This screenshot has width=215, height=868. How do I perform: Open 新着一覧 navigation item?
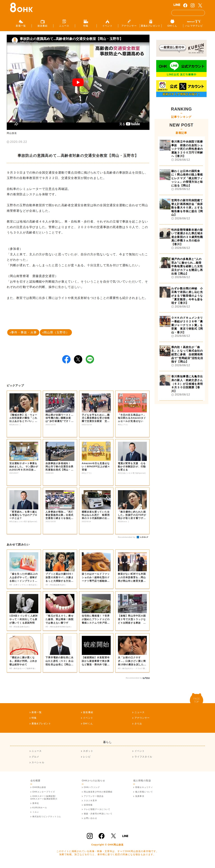20,23
